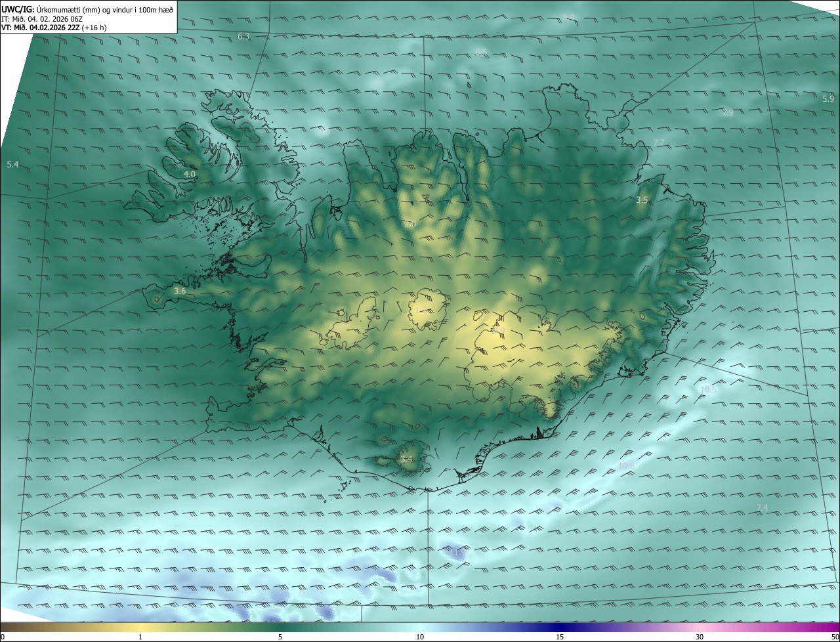This screenshot has height=642, width=840.
Task: Click the 10.5 value label off the southeast coast
Action: [x=709, y=390]
